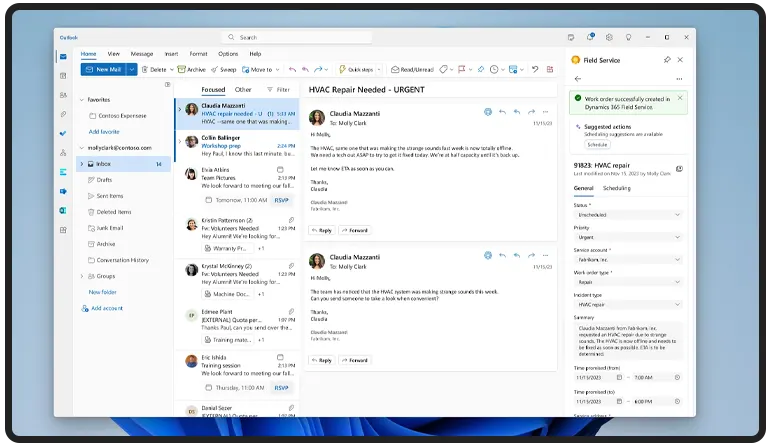Open Settings gear in title bar
Viewport: 770px width, 448px height.
(x=607, y=37)
